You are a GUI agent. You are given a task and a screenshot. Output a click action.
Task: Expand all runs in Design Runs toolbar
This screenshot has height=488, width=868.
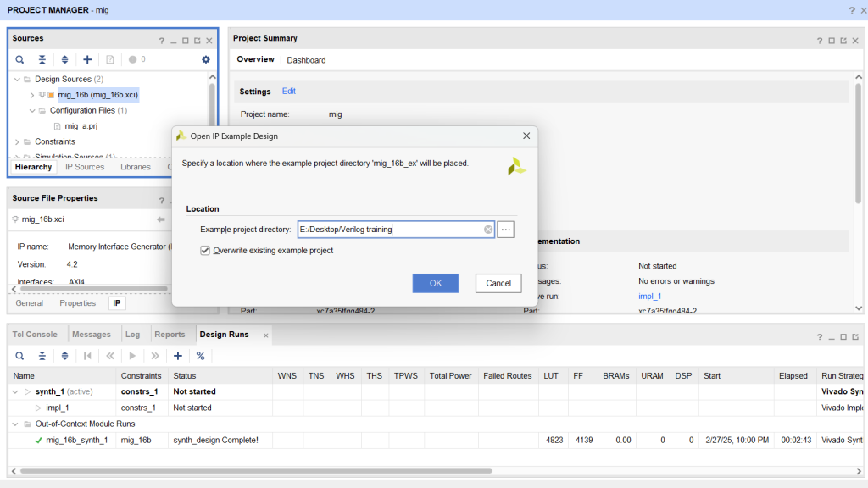[x=64, y=356]
